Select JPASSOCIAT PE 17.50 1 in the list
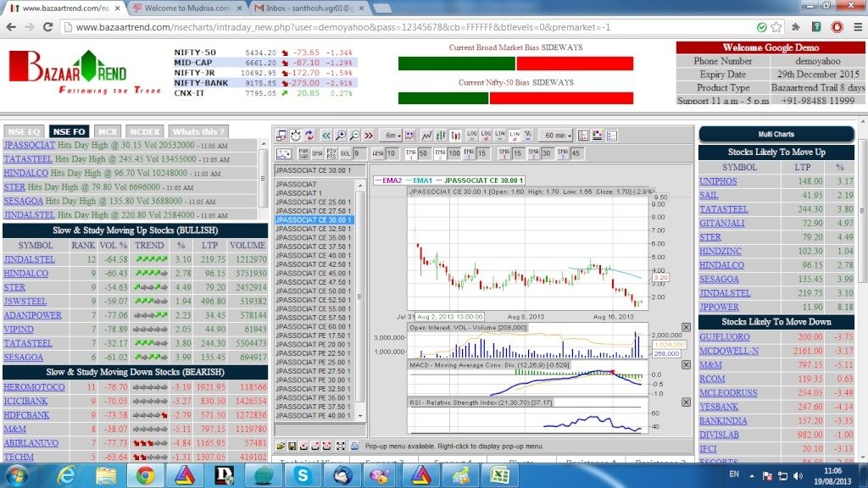Screen dimensions: 868x488 pos(314,335)
